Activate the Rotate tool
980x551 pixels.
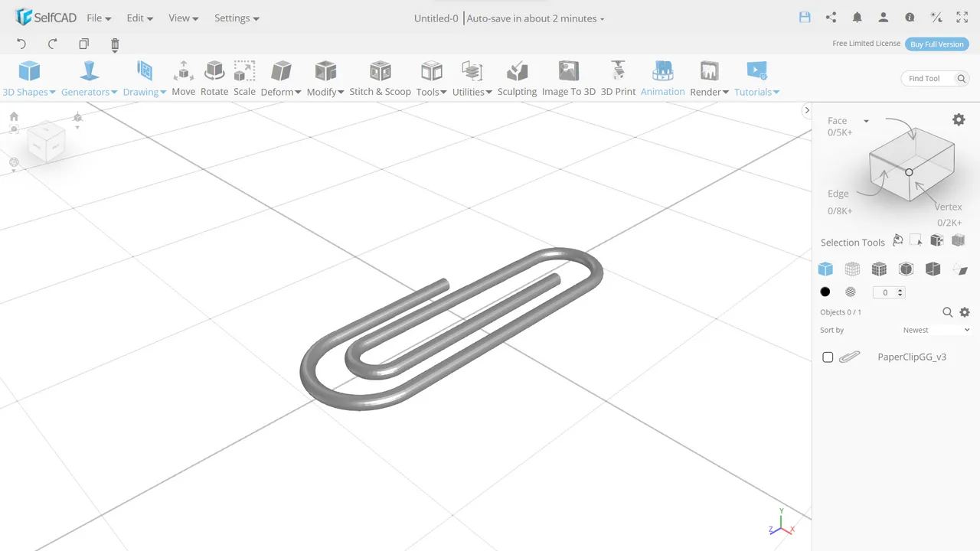(x=214, y=79)
